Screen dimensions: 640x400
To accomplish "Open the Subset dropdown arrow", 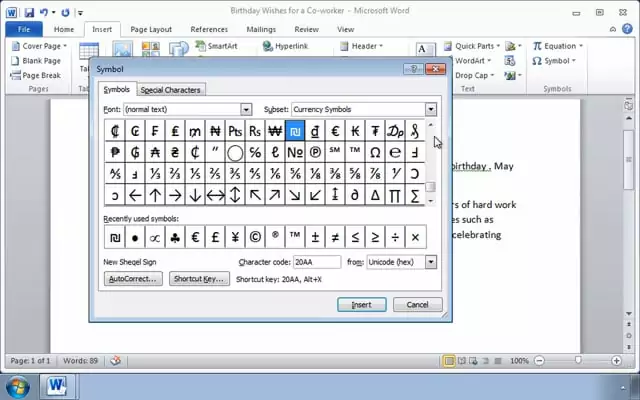I will click(431, 109).
